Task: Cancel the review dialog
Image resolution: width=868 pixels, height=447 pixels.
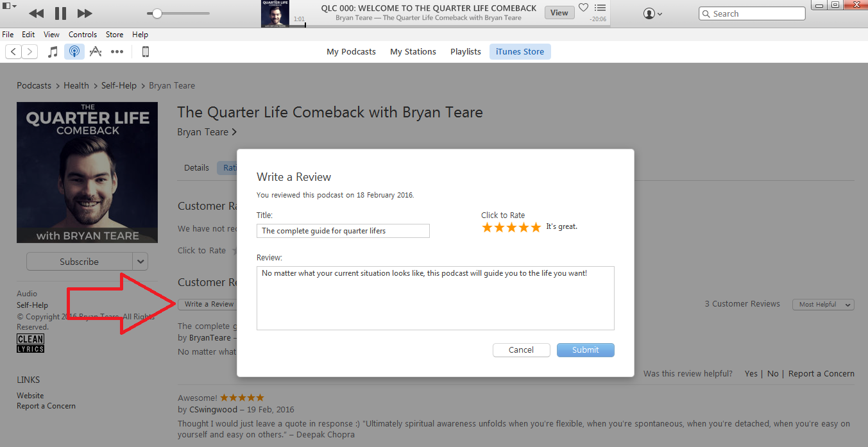Action: tap(522, 350)
